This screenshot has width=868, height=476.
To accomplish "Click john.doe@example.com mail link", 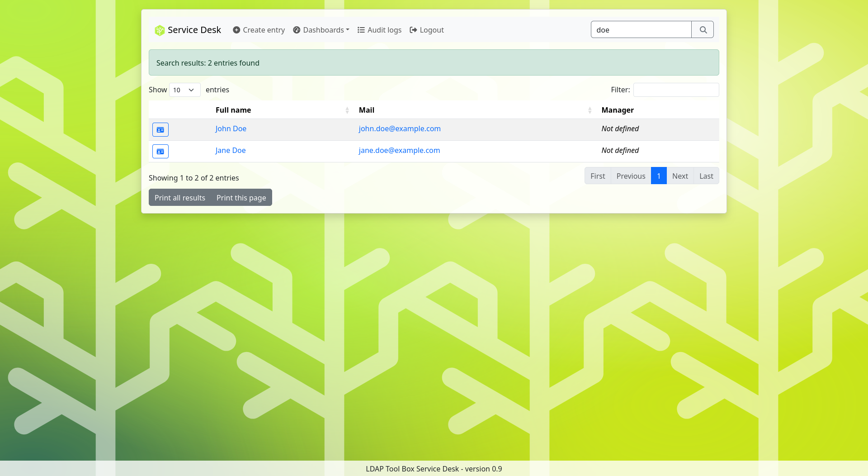I will pos(400,129).
